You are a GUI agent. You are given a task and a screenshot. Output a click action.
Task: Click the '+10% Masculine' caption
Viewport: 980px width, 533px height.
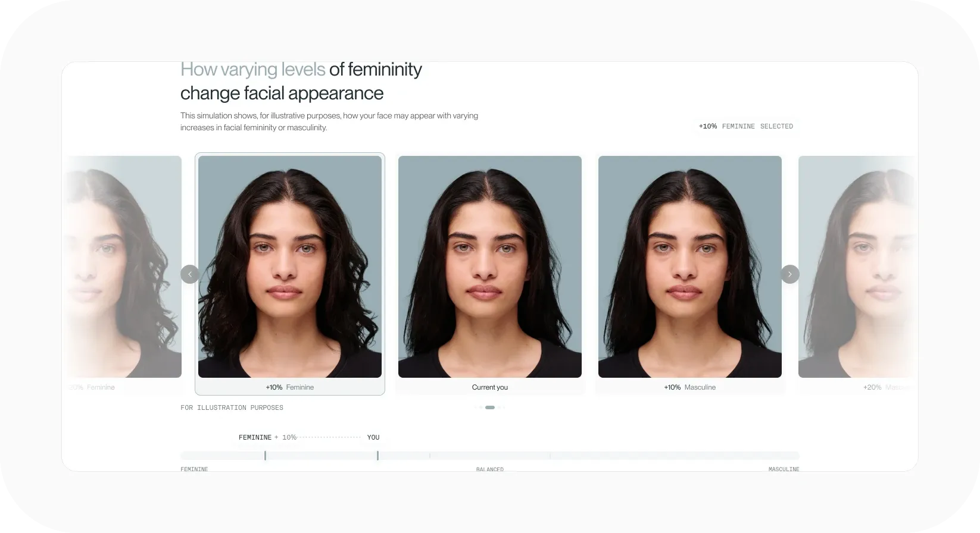690,387
